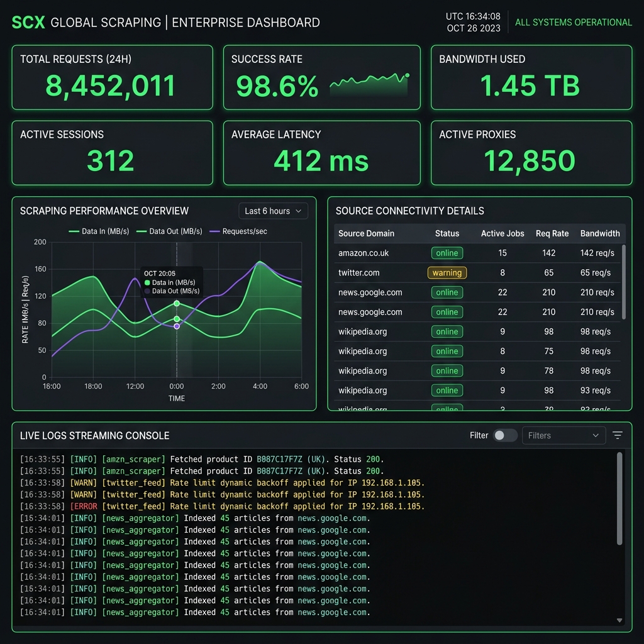Open the Bandwidth Used 1.45 TB card

click(x=531, y=77)
